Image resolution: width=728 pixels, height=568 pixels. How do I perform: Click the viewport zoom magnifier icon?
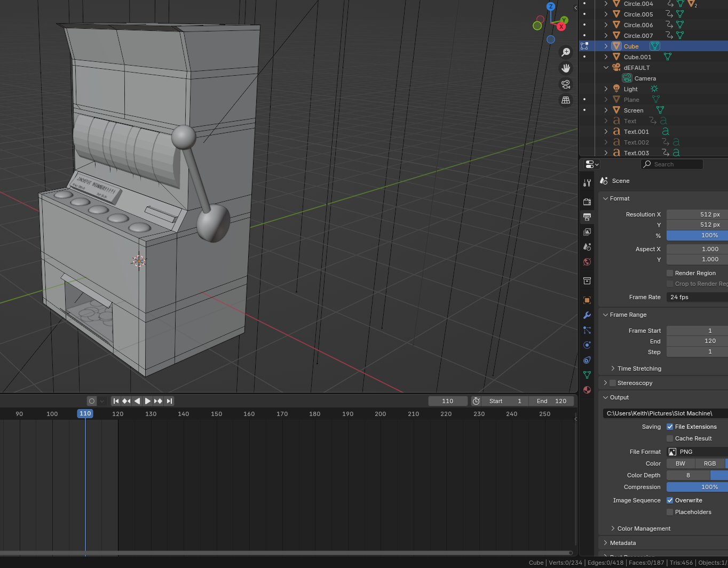[566, 52]
